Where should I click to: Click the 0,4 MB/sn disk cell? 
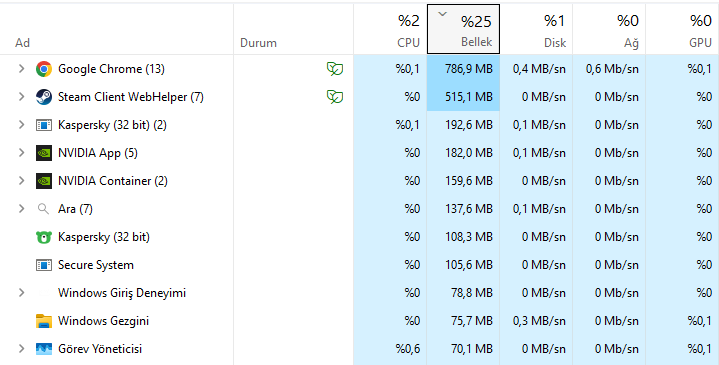coord(536,69)
